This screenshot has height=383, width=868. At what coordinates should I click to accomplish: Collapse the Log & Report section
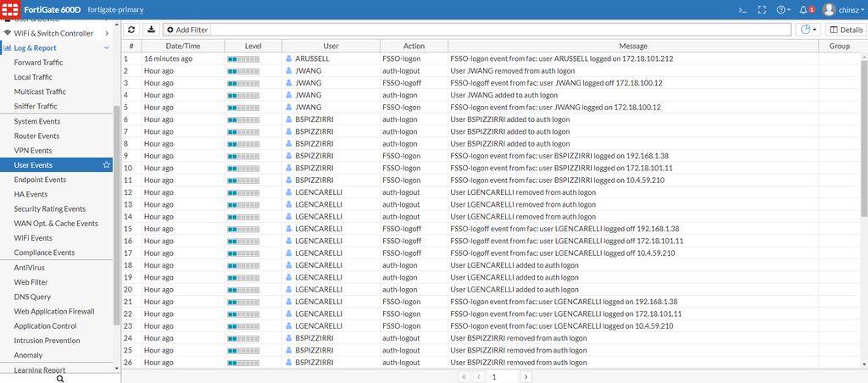(x=56, y=48)
